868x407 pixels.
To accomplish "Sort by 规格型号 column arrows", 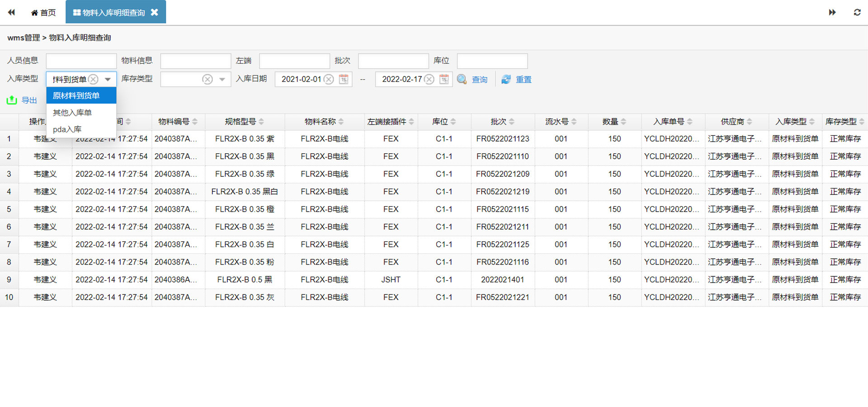I will [261, 122].
